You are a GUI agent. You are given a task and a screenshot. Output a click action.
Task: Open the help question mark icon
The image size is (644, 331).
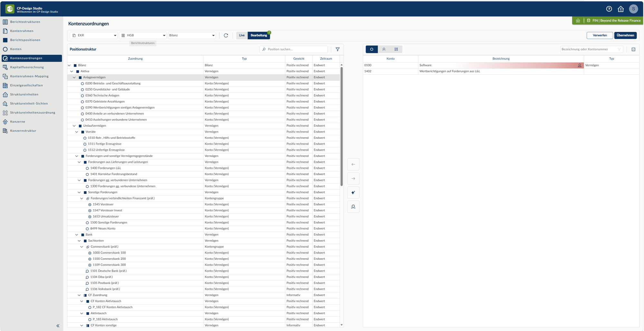[x=609, y=9]
